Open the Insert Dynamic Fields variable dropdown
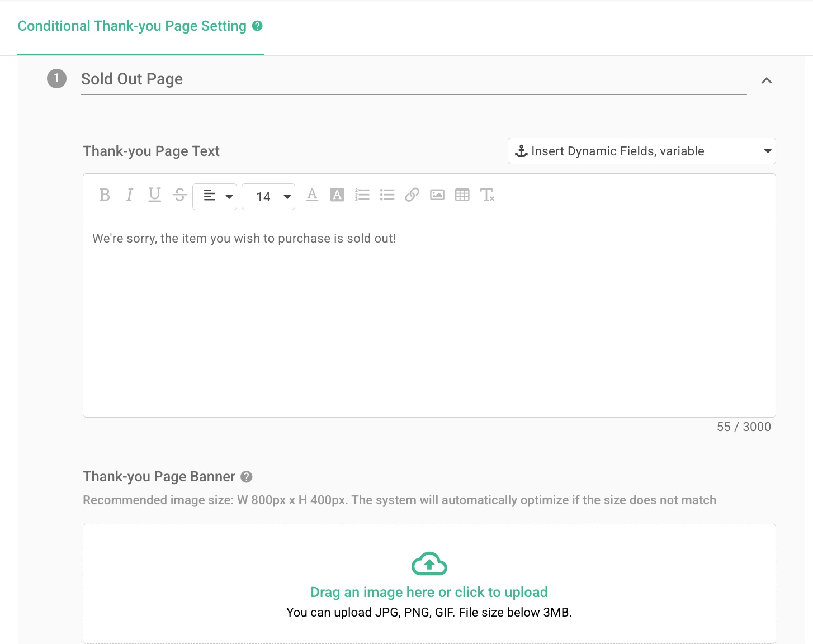This screenshot has height=644, width=813. [x=641, y=151]
